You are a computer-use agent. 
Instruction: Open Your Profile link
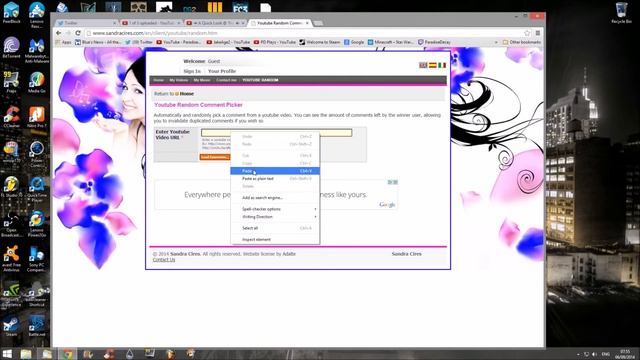[222, 71]
